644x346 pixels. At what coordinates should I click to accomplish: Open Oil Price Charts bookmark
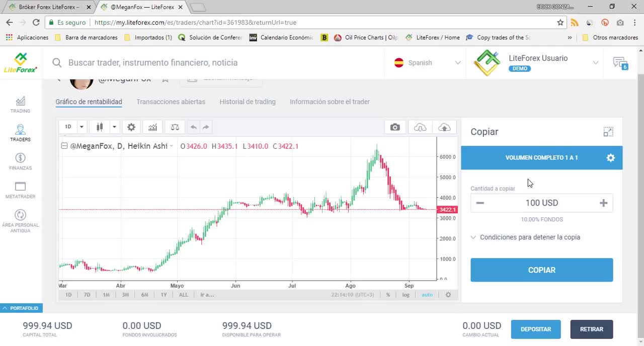point(366,38)
